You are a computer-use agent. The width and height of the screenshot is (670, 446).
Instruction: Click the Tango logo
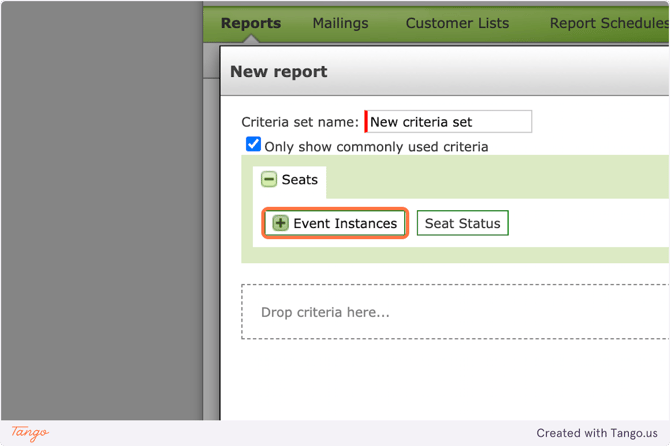click(x=30, y=433)
